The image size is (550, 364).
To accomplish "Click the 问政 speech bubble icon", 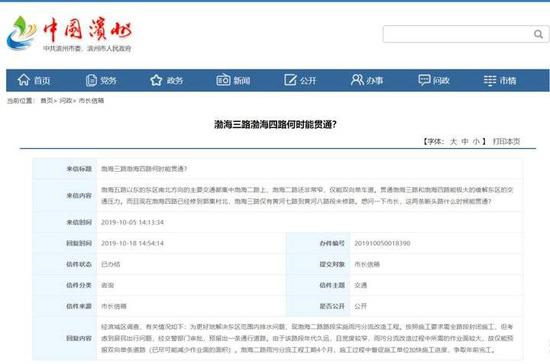I will point(424,80).
